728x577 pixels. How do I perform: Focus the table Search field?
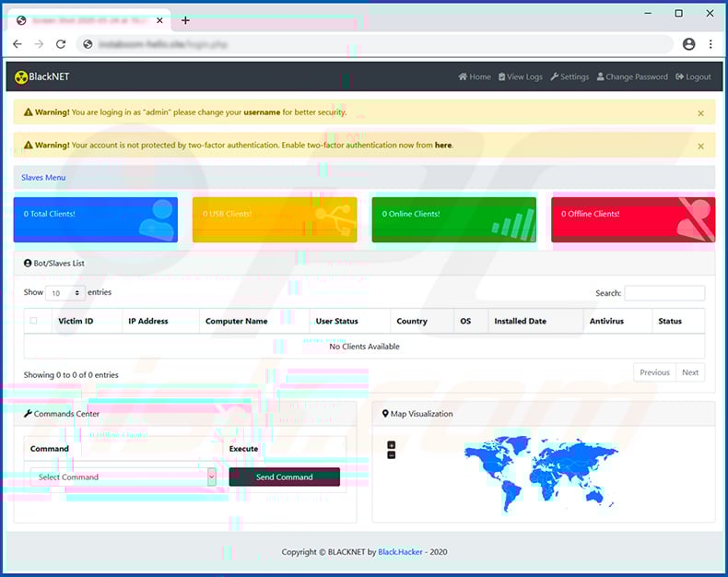(664, 293)
